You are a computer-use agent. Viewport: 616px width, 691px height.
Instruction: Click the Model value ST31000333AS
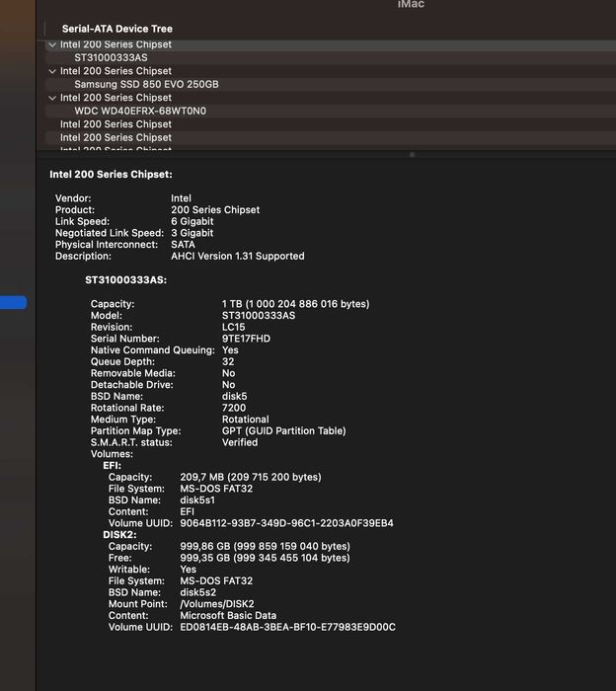(259, 316)
